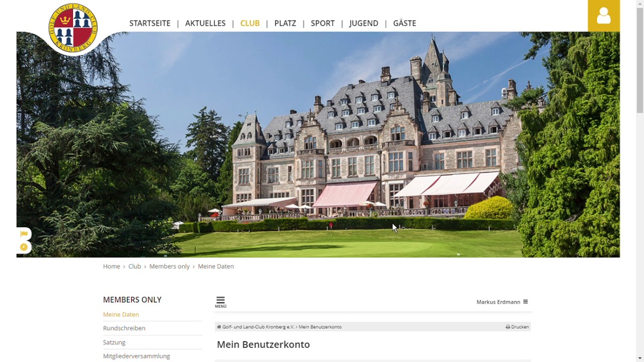This screenshot has width=644, height=362.
Task: Go to the JUGEND section
Action: [x=364, y=23]
